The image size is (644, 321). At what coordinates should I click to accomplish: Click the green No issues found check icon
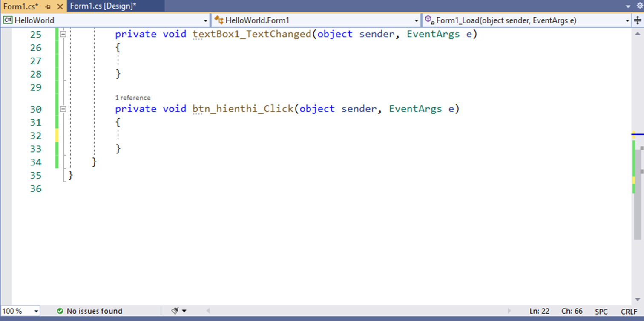point(60,311)
